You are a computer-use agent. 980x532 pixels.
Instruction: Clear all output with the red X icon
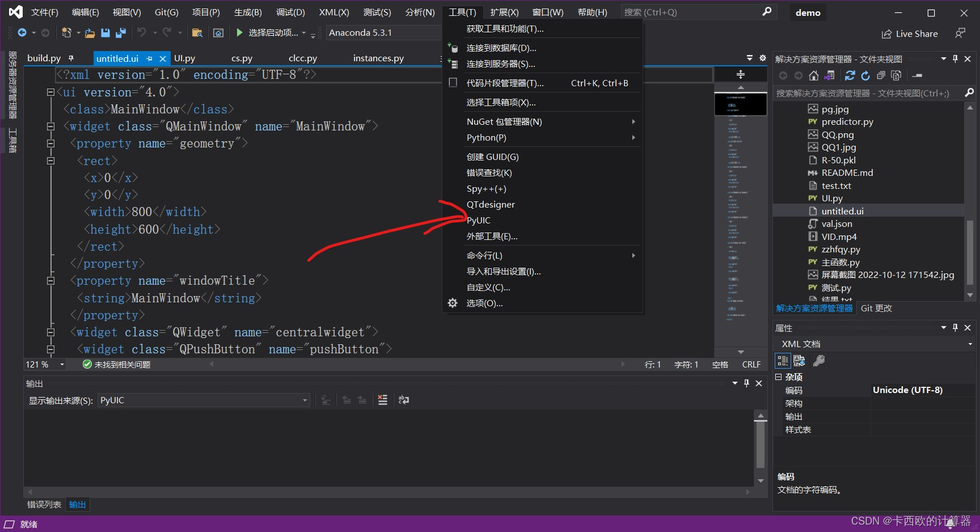[x=383, y=400]
